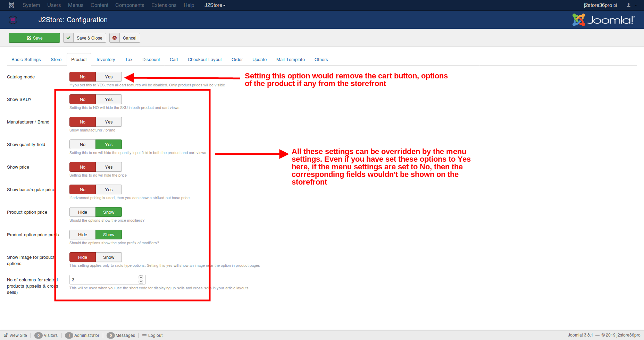
Task: Click the Log out link in the footer
Action: [x=155, y=335]
